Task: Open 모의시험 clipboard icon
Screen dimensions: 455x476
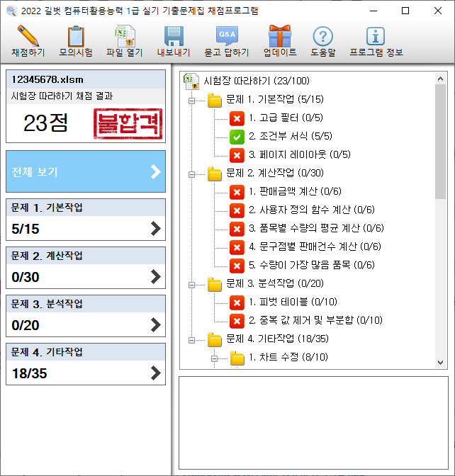Action: tap(76, 36)
